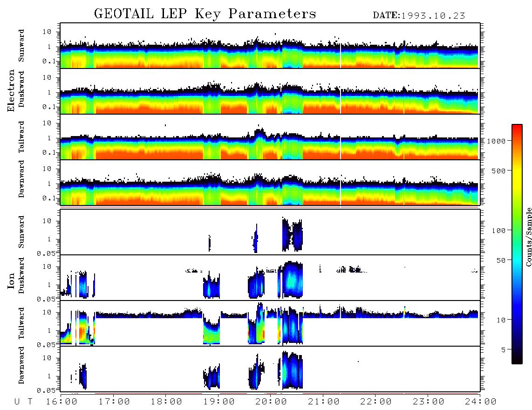Select the Ion "Duskward" panel label
This screenshot has width=532, height=410.
point(21,276)
